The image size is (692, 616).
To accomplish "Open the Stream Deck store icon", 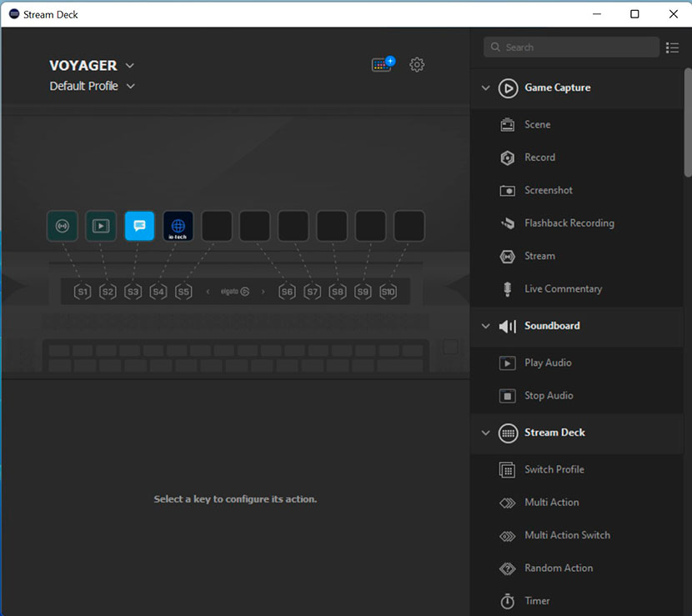I will (383, 64).
